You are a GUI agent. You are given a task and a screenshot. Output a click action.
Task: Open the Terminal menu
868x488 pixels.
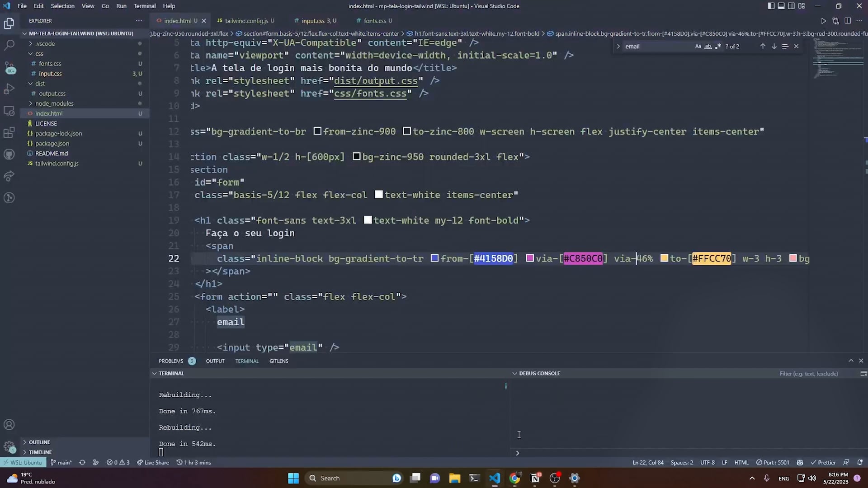[144, 6]
